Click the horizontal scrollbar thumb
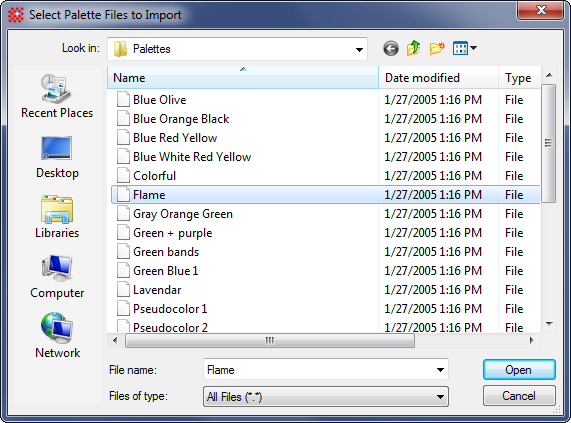571x423 pixels. (270, 341)
